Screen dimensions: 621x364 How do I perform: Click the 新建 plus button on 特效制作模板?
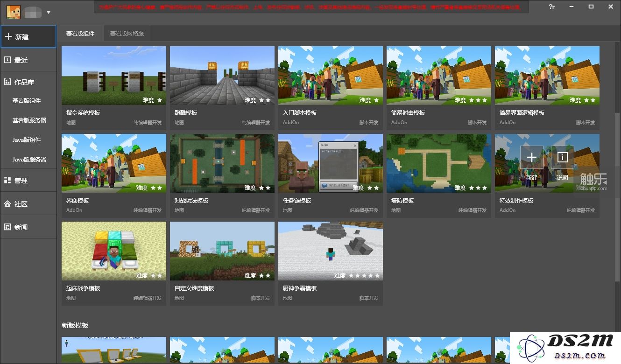point(531,158)
